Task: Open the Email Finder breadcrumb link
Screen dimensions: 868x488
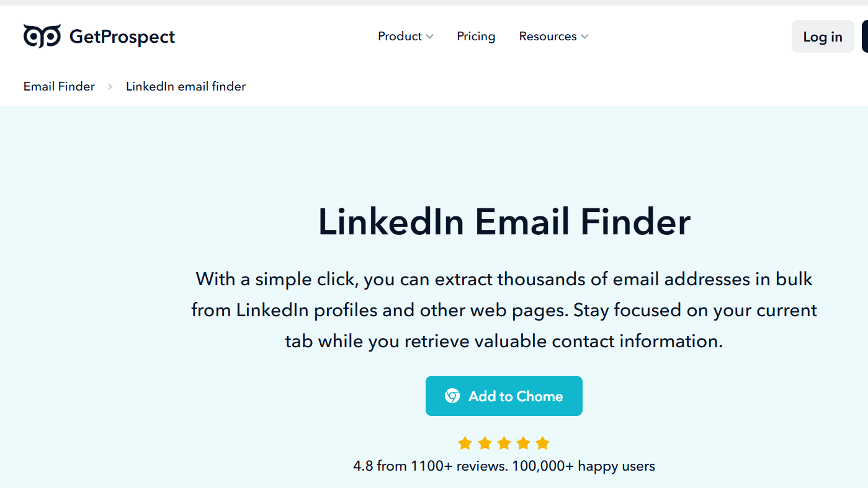Action: coord(59,87)
